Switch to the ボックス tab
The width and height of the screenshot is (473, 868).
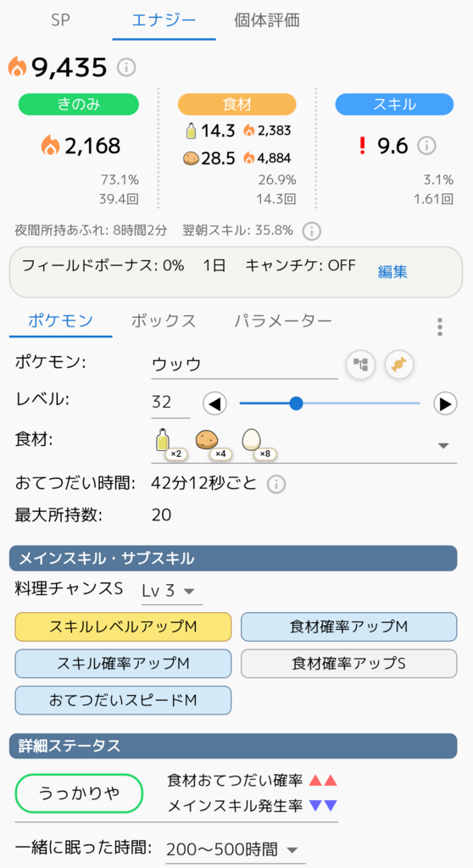click(x=164, y=320)
